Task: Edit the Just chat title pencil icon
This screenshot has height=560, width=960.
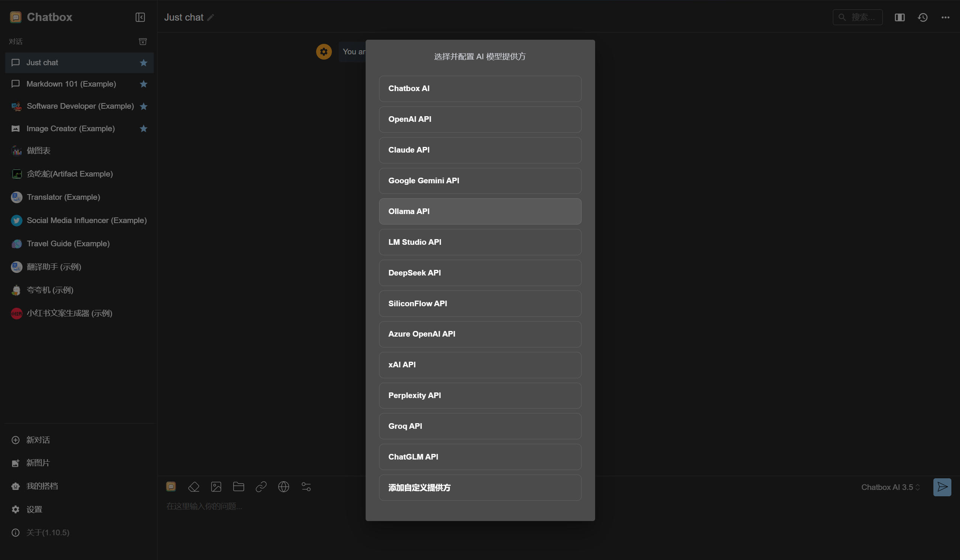Action: coord(211,18)
